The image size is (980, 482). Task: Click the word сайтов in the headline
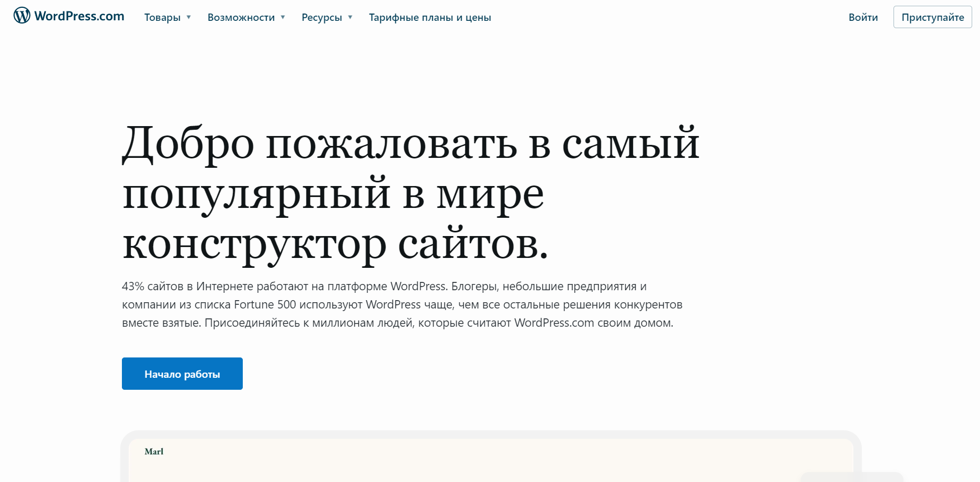(472, 245)
